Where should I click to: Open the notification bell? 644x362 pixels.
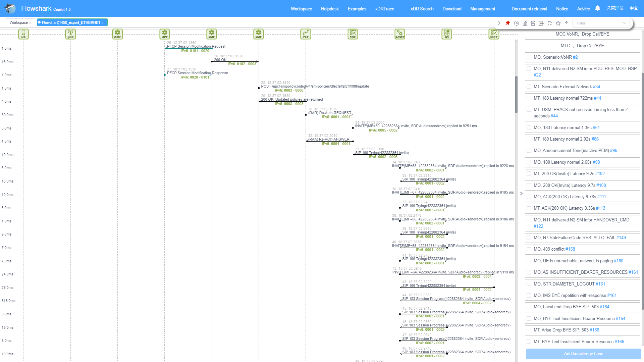[597, 8]
